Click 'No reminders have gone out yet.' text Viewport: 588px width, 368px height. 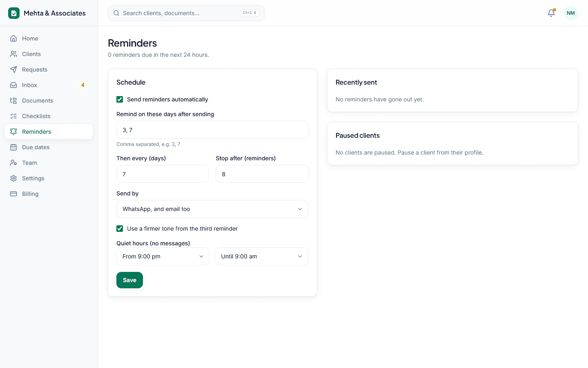pos(380,99)
